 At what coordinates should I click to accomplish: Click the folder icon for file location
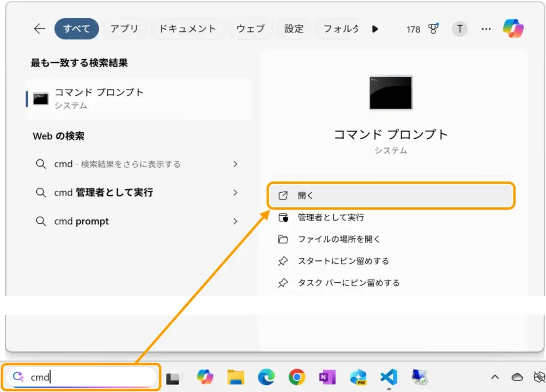(283, 239)
